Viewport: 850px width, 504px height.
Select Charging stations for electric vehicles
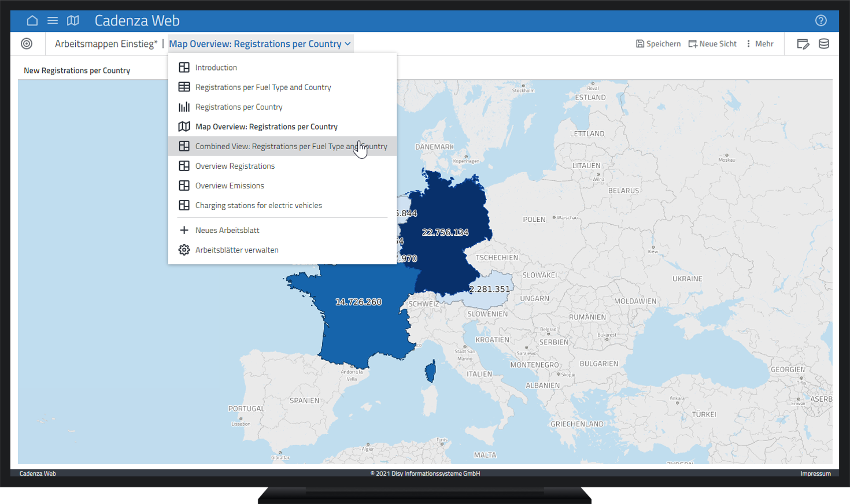(258, 205)
